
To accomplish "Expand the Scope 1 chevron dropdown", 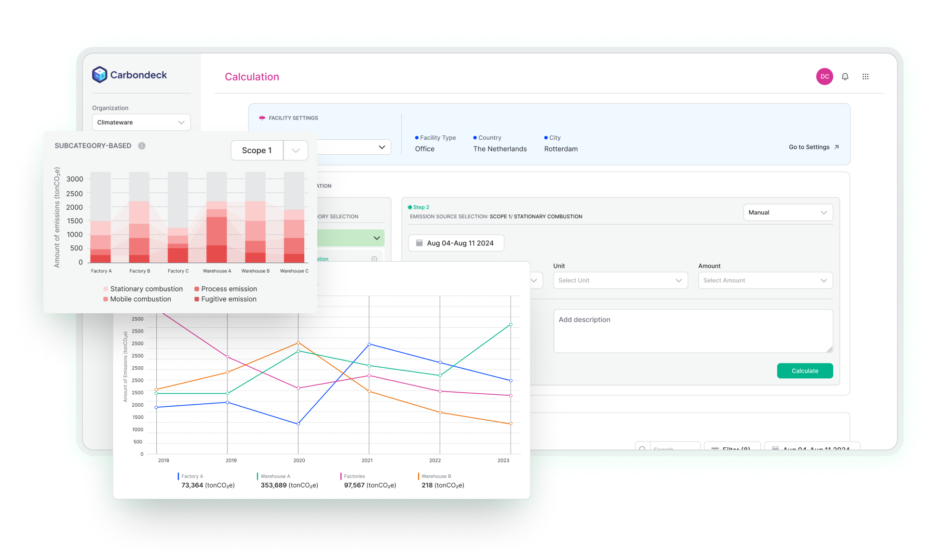I will pos(296,150).
